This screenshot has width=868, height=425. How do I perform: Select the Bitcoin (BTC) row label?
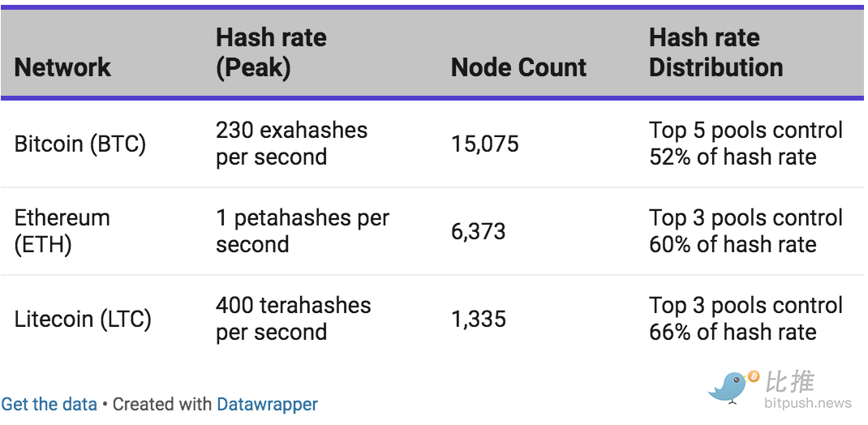[80, 144]
